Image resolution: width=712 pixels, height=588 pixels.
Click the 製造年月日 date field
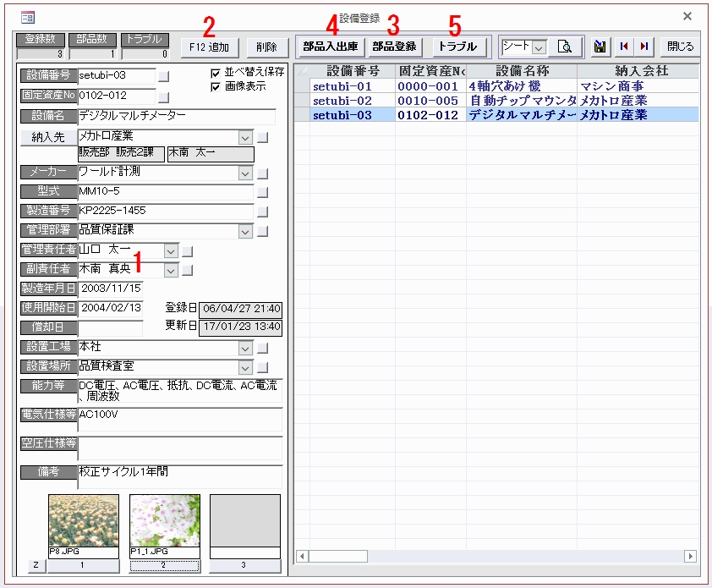click(x=110, y=289)
